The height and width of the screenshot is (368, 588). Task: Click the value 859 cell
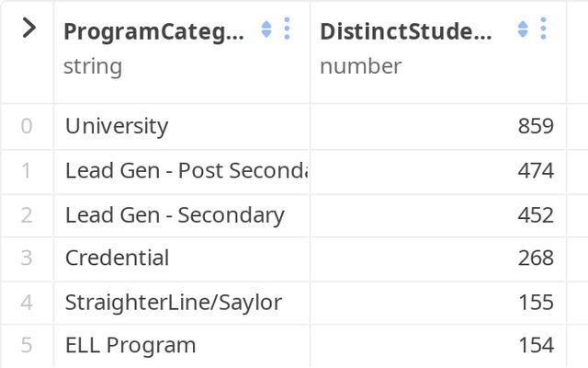pyautogui.click(x=536, y=126)
